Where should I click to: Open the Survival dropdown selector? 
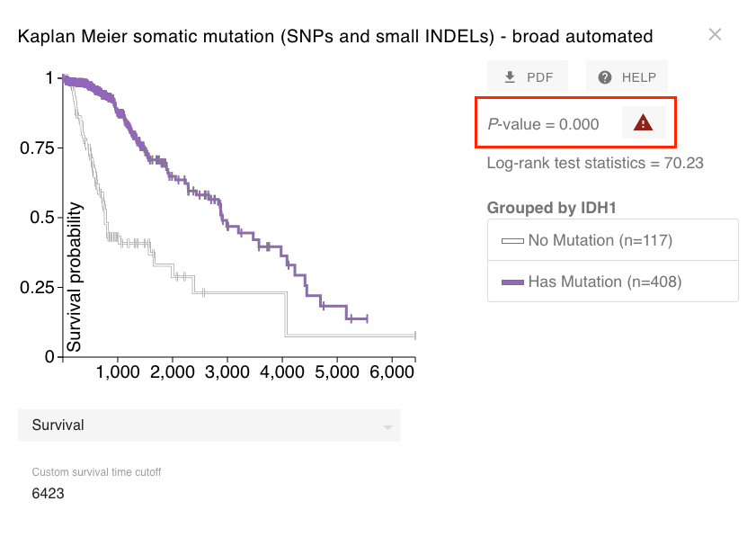point(209,425)
